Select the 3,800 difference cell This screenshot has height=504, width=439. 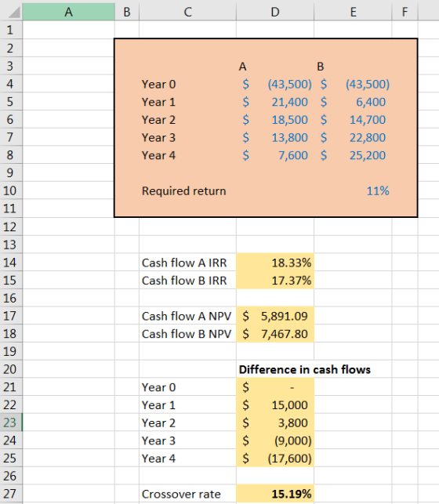point(275,423)
